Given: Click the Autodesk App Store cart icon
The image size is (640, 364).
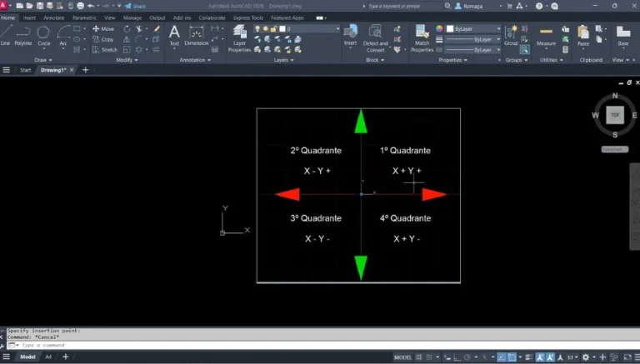Looking at the screenshot, I should click(x=509, y=6).
